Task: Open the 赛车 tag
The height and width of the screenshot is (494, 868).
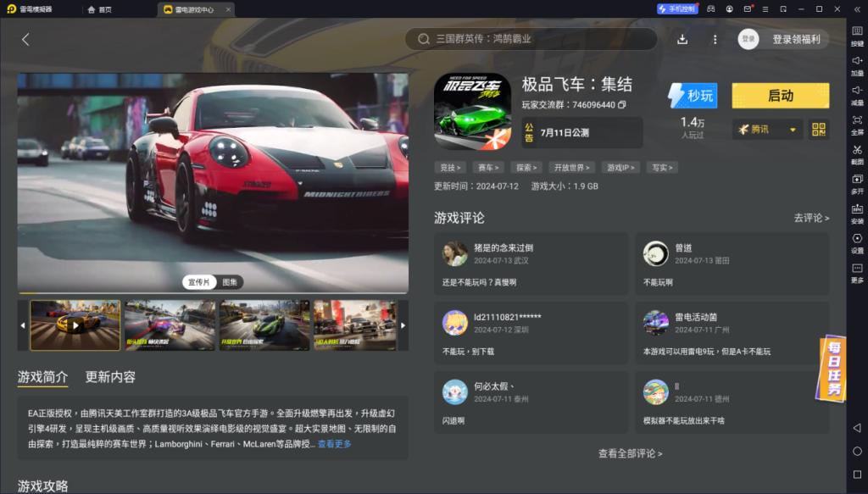Action: click(x=488, y=168)
